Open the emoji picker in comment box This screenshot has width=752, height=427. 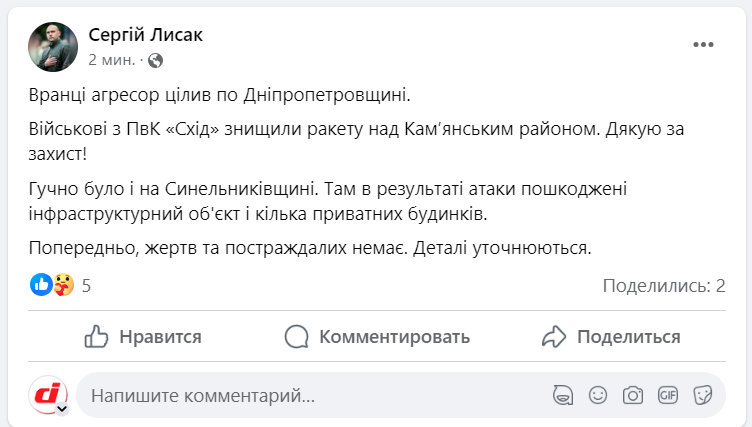(598, 395)
